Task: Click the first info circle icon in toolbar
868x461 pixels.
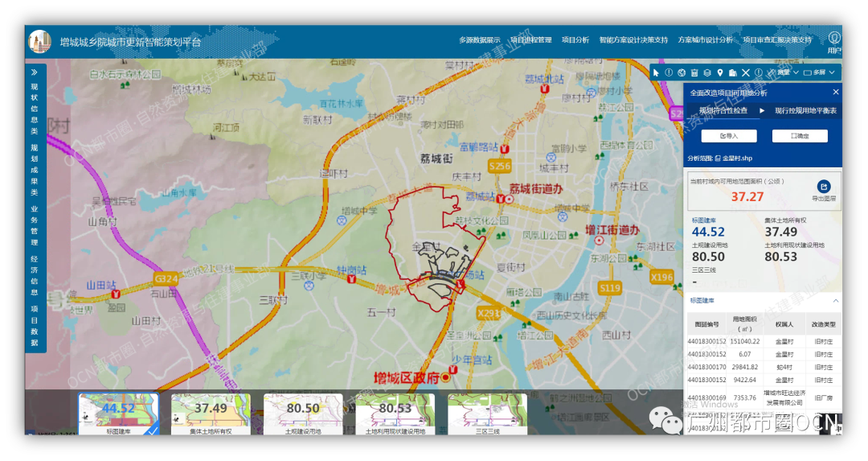Action: (669, 72)
